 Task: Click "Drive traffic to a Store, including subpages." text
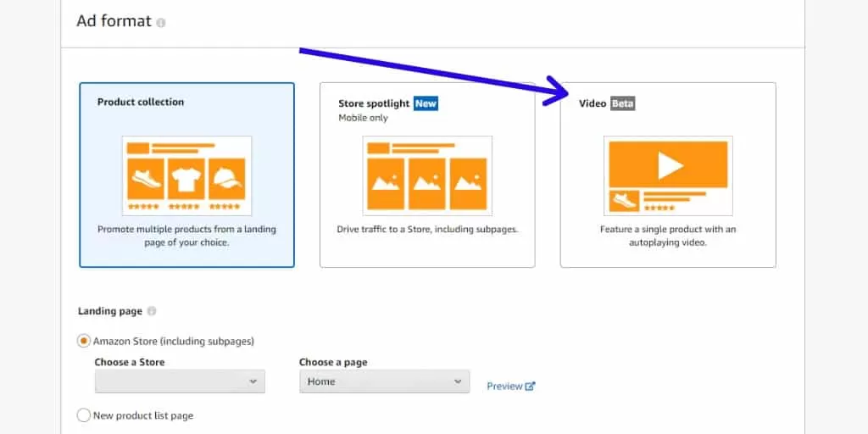tap(427, 229)
